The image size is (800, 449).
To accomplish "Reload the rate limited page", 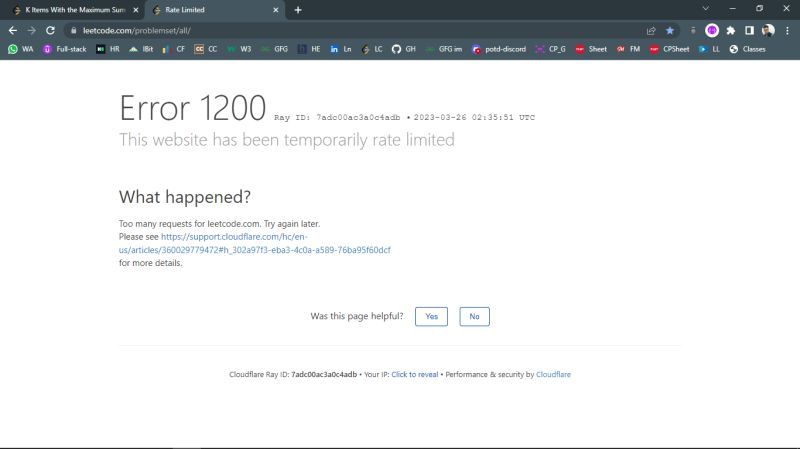I will coord(50,31).
